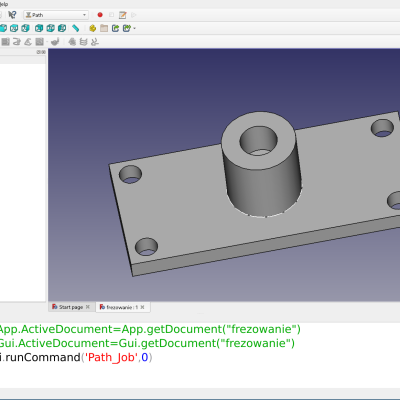Select the frezowanie : 1 document tab

tap(119, 307)
